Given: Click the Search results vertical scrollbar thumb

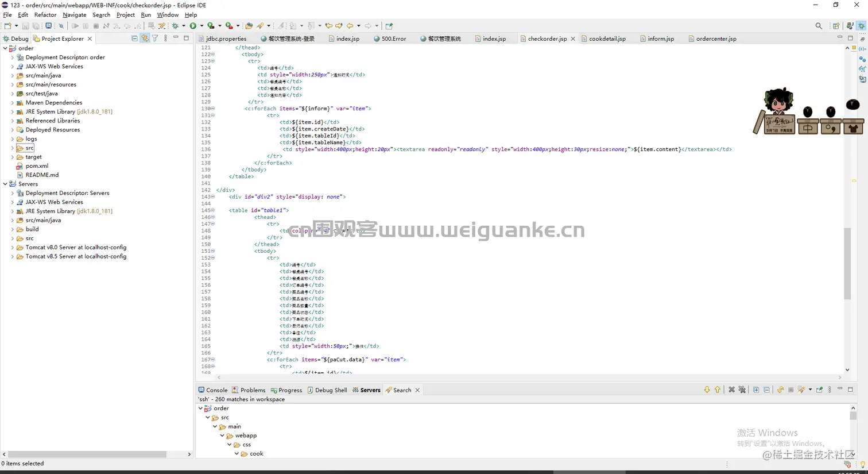Looking at the screenshot, I should pyautogui.click(x=853, y=415).
